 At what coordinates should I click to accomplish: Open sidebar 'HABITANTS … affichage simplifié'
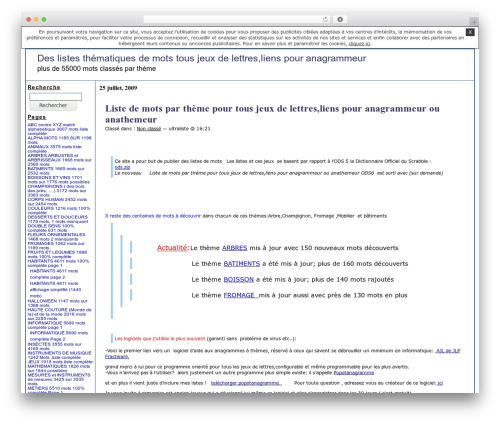pos(55,289)
